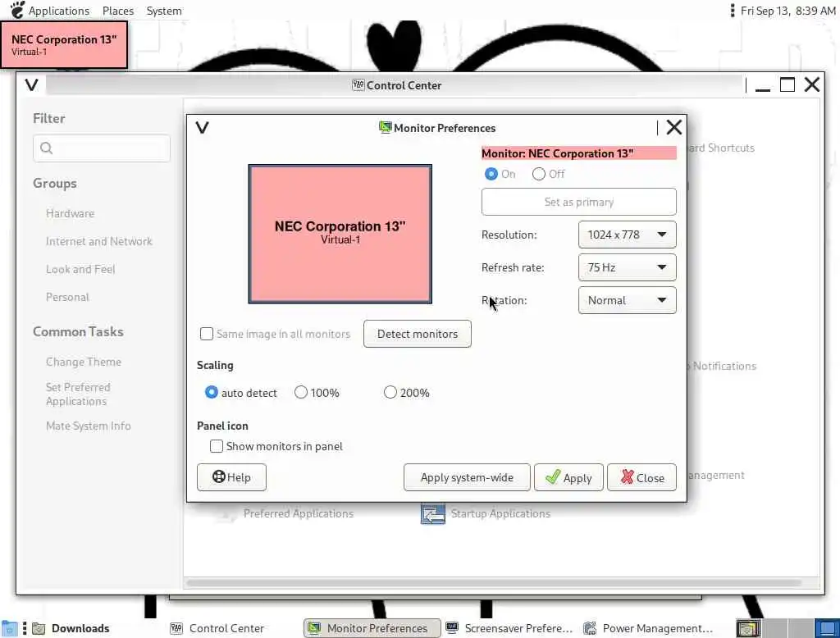The height and width of the screenshot is (638, 840).
Task: Maximize the Control Center window
Action: 787,84
